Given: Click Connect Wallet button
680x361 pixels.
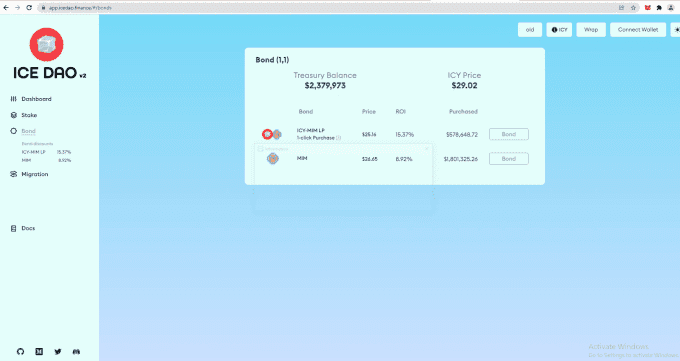Looking at the screenshot, I should pyautogui.click(x=638, y=30).
